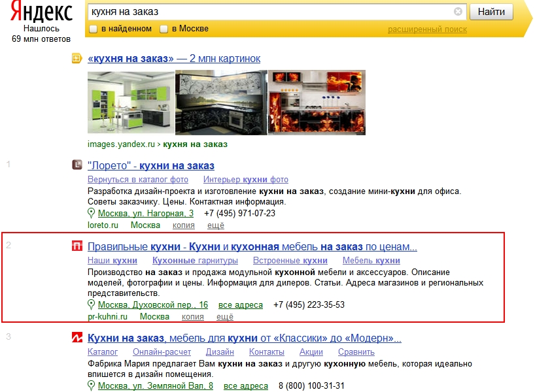Open «копия» link under pr-kuhni.ru result
550x392 pixels.
192,317
